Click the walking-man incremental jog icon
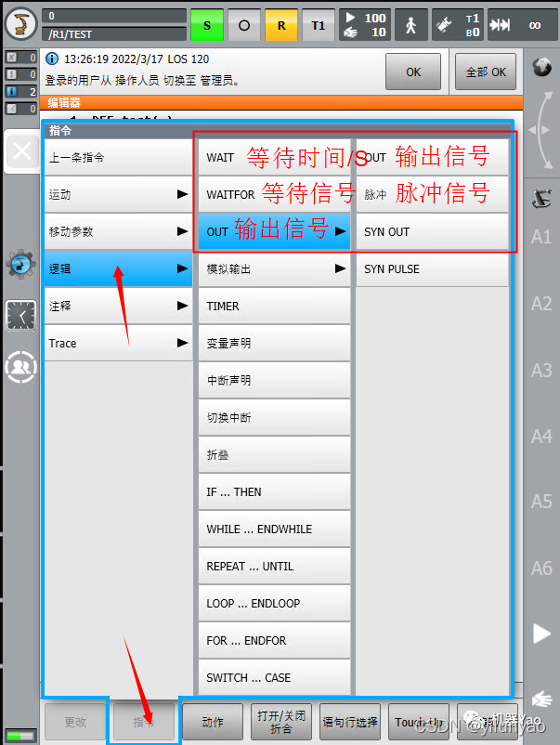This screenshot has width=560, height=745. [410, 25]
